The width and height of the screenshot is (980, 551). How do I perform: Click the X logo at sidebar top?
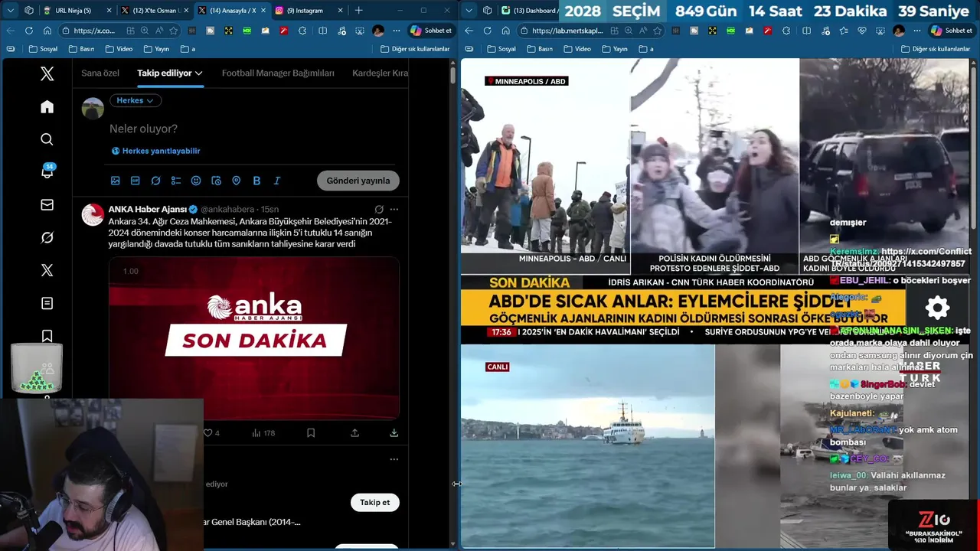[47, 73]
